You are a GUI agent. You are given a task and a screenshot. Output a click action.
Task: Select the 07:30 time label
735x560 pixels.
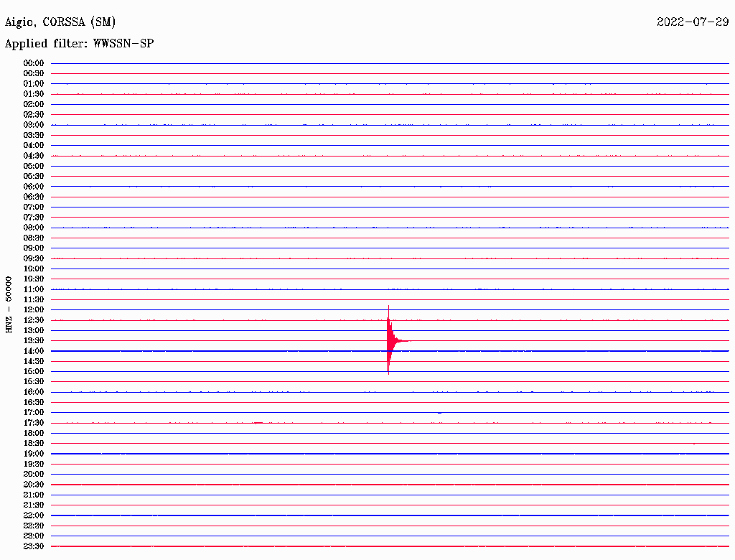pos(34,218)
